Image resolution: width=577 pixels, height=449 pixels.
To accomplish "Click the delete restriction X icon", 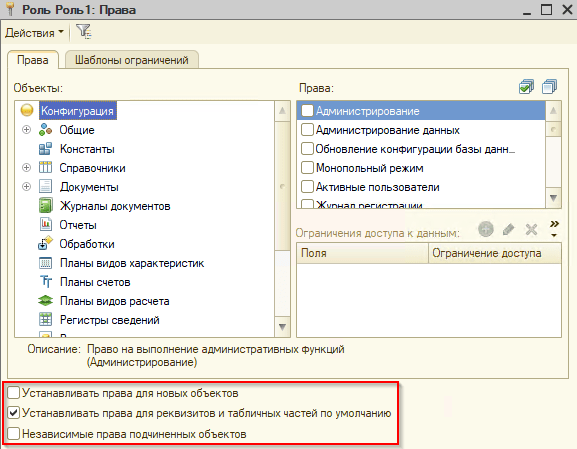I will coord(531,229).
